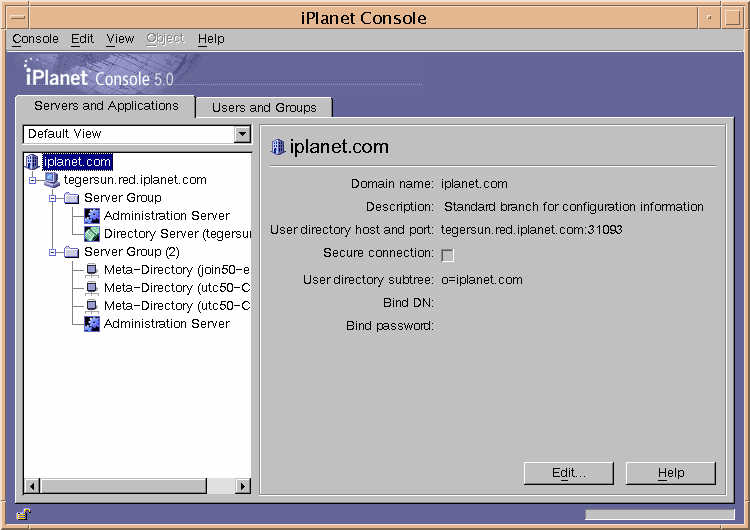This screenshot has height=530, width=750.
Task: Select the Server Group (2) row
Action: [132, 252]
